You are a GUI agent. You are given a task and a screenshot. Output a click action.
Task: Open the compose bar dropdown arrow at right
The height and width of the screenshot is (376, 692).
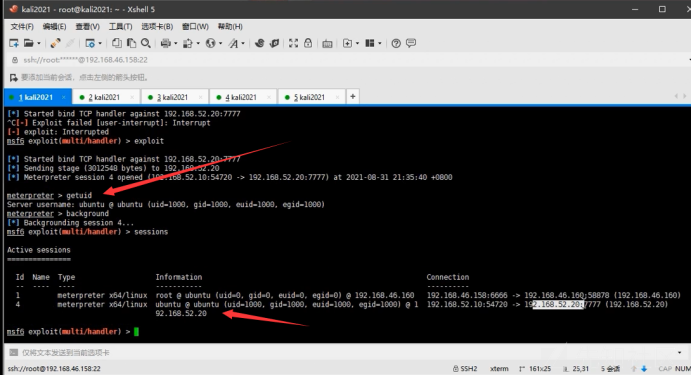(680, 353)
